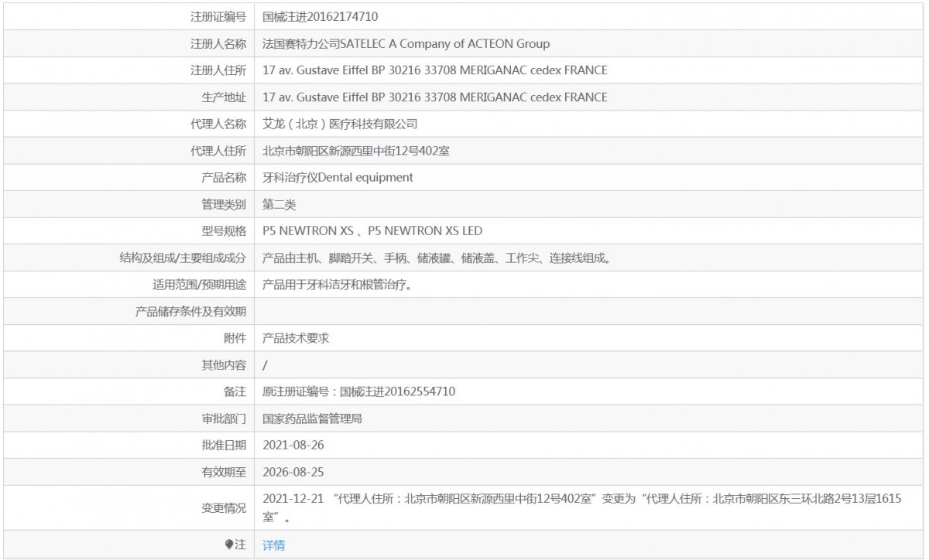This screenshot has height=560, width=929.
Task: Click the 产品储存条件及有效期 label
Action: 191,311
